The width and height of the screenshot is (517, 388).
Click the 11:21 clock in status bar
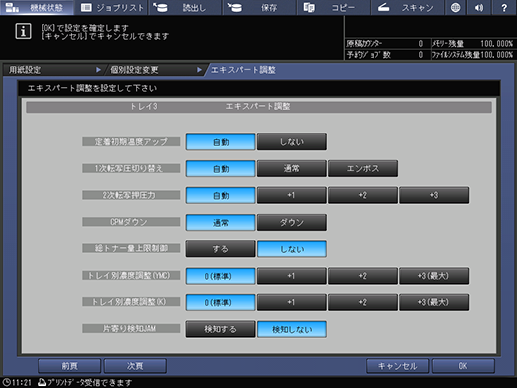tap(17, 382)
